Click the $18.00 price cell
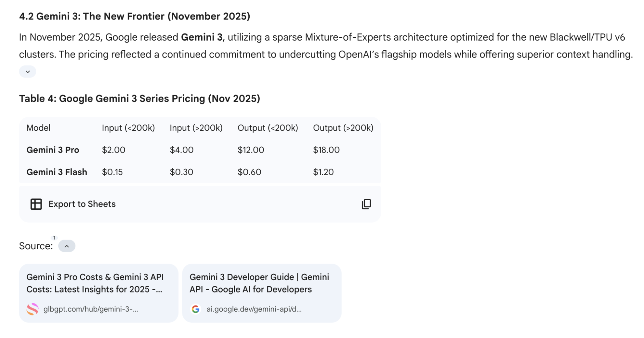The height and width of the screenshot is (338, 644). (326, 150)
